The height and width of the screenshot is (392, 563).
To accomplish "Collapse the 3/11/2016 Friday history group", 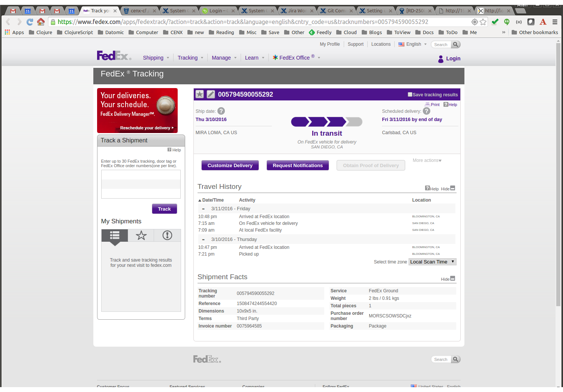I will click(204, 209).
